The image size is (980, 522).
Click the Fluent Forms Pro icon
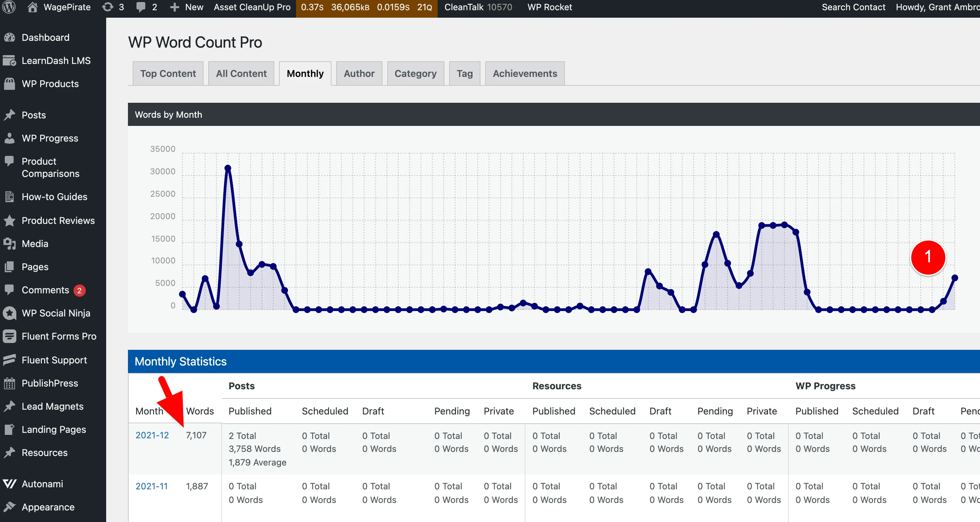[10, 336]
